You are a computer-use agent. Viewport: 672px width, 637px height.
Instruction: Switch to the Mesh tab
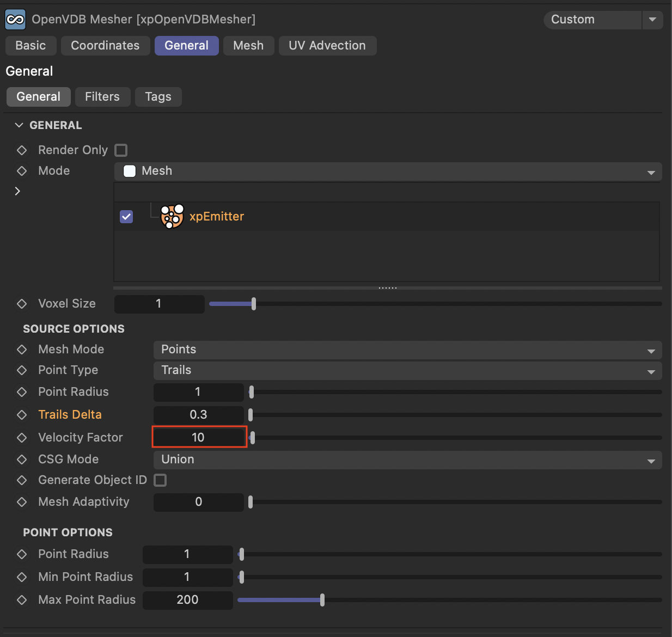click(x=248, y=46)
